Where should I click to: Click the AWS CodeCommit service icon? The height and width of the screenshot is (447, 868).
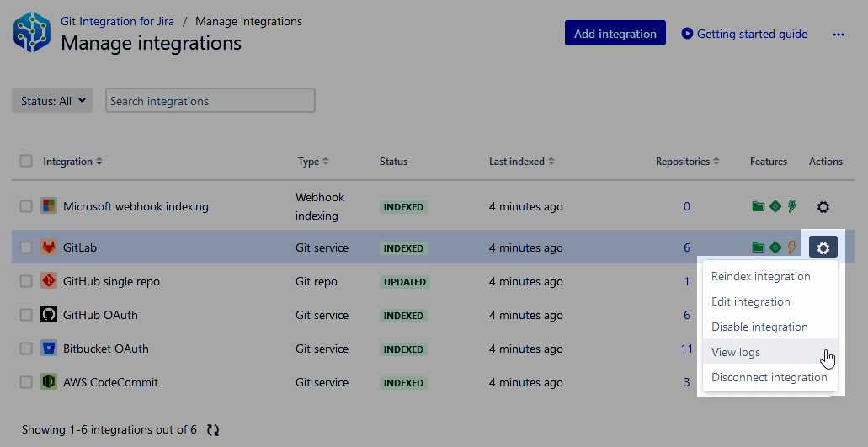point(49,382)
